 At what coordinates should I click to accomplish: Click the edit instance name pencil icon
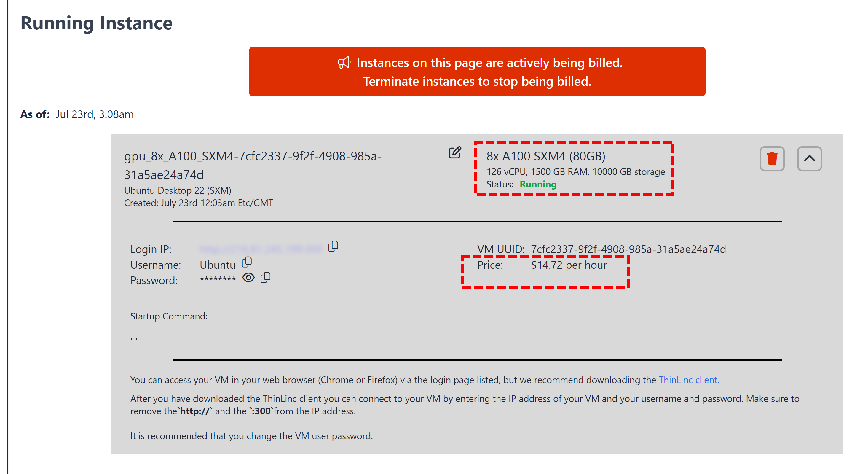coord(455,153)
